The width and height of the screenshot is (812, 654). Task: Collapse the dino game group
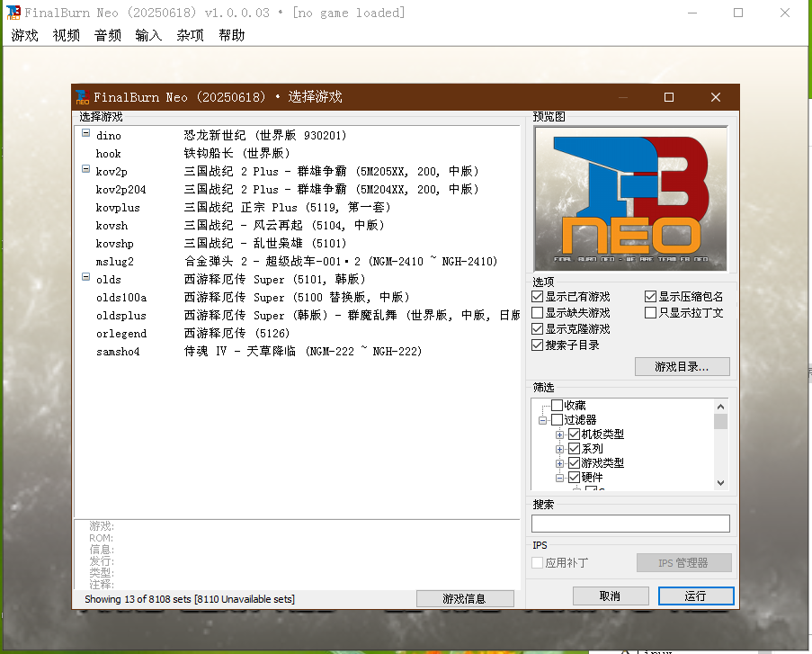[x=86, y=133]
